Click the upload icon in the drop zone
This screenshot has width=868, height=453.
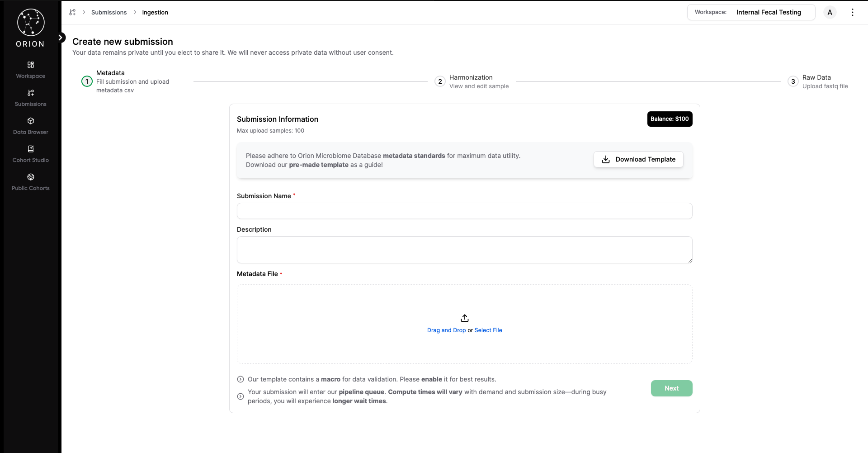point(464,318)
